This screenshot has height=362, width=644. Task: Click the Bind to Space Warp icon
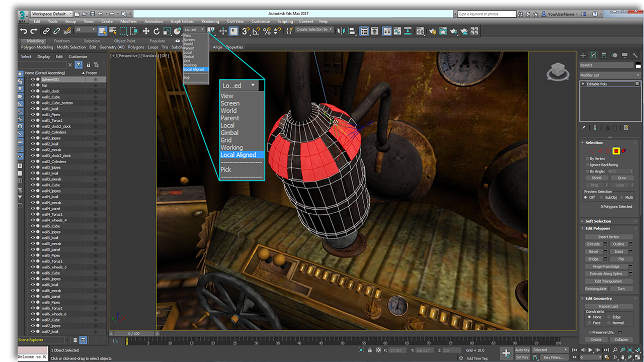[67, 31]
